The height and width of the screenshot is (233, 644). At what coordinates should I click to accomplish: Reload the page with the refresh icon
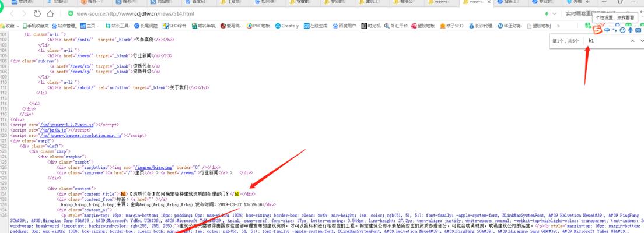point(37,14)
